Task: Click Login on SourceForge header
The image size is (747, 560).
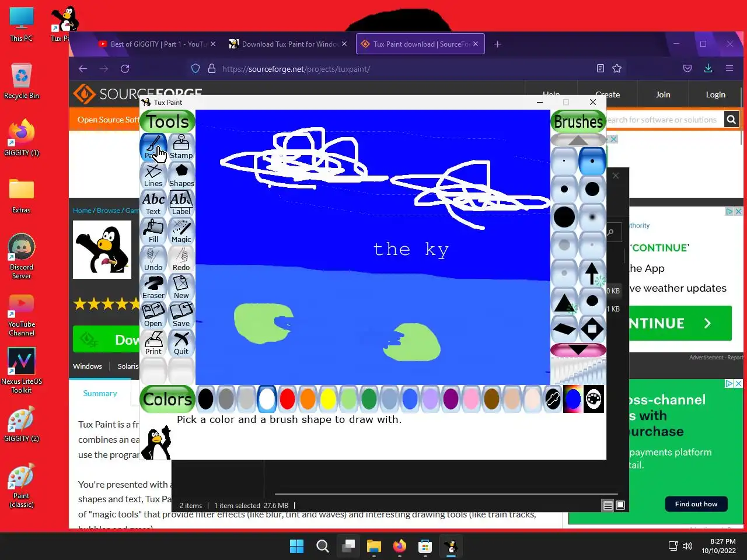Action: pos(715,94)
